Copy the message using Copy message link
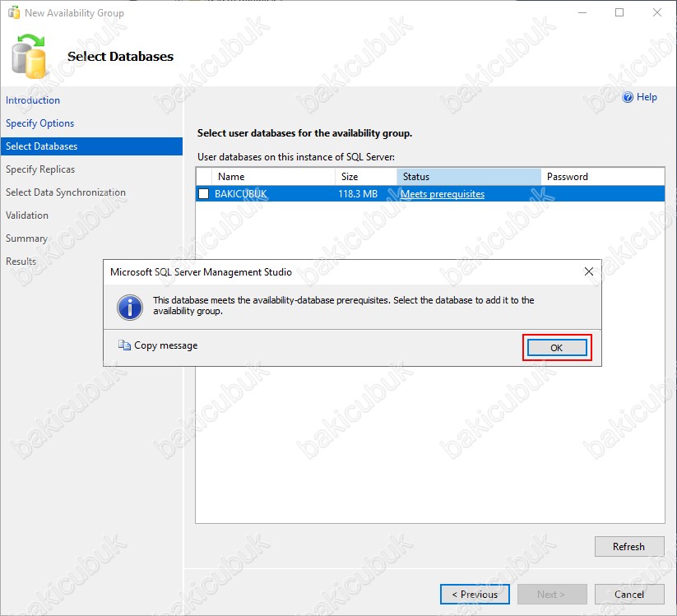Viewport: 677px width, 616px height. (166, 345)
